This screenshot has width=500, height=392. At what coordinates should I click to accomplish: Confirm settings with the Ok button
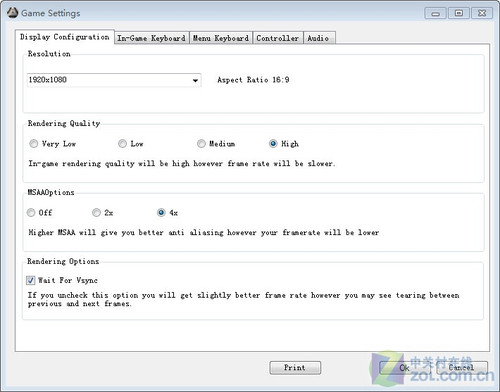click(x=405, y=368)
